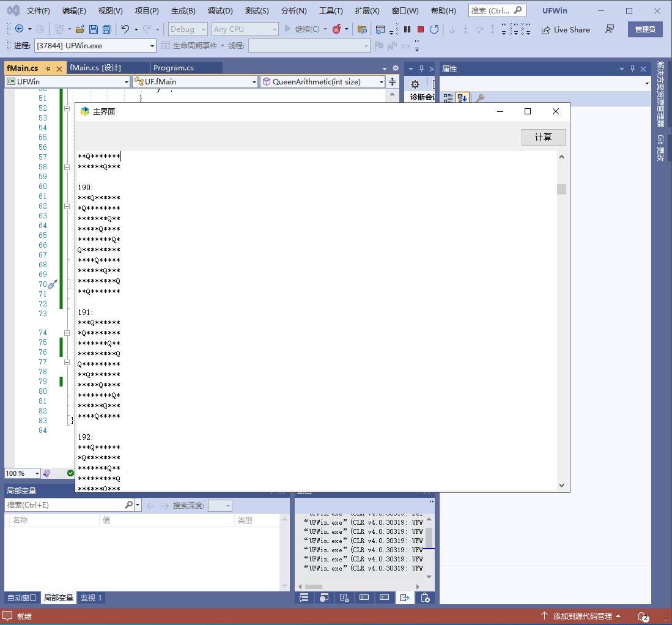This screenshot has height=625, width=672.
Task: Click the 管理员 button
Action: (645, 29)
